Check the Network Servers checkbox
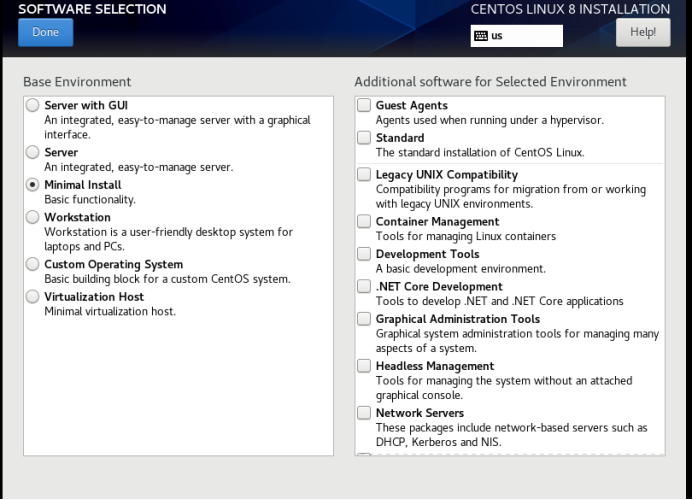Image resolution: width=693 pixels, height=500 pixels. point(364,412)
